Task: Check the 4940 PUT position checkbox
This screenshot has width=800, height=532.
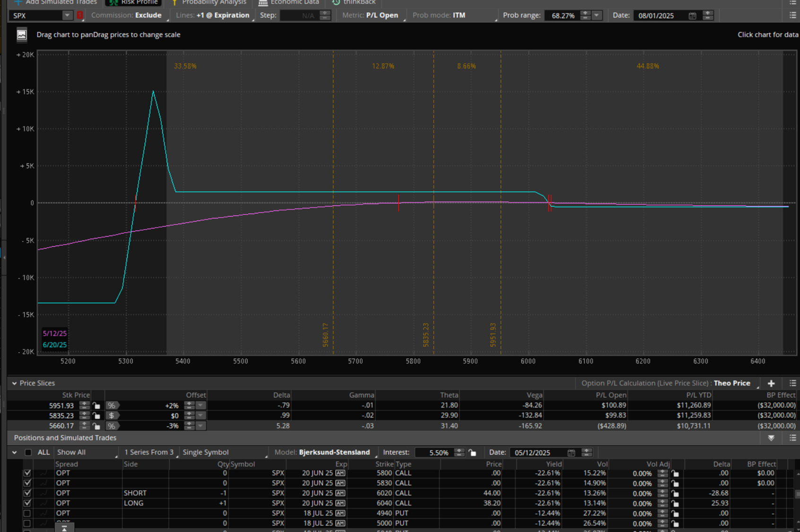Action: click(x=27, y=513)
